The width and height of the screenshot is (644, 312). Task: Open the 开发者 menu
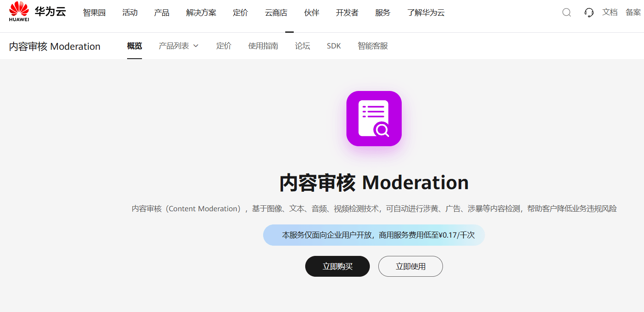[347, 13]
